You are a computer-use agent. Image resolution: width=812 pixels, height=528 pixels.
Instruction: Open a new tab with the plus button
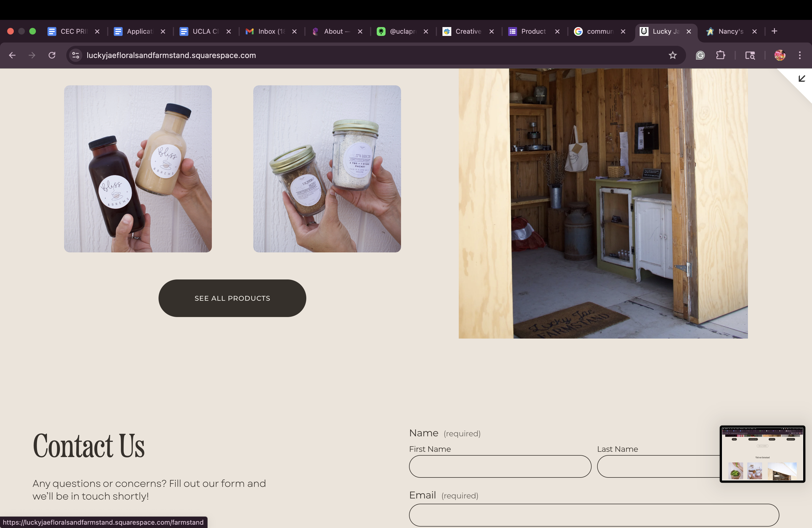click(x=774, y=31)
